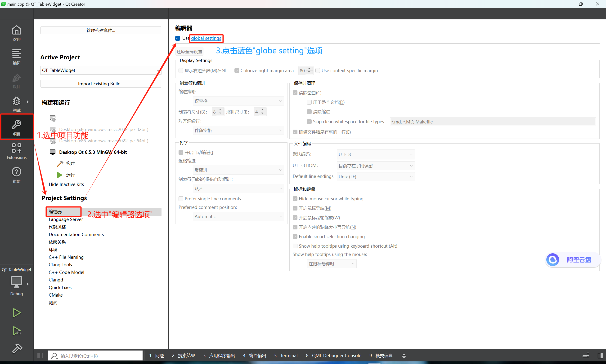606x364 pixels.
Task: Select the 构建 hammer item under MinGW kit
Action: pos(66,163)
